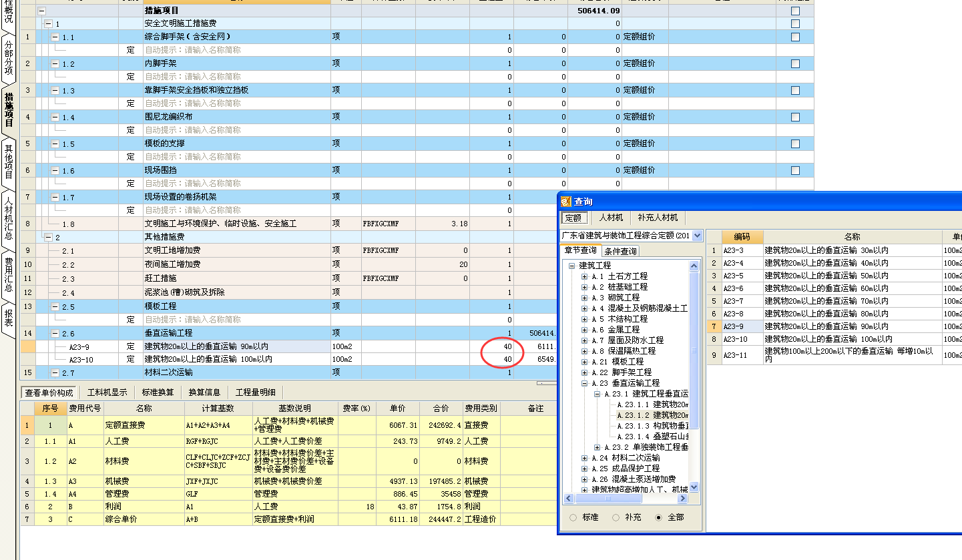Go to the 人材机汇总 side tab

(9, 218)
